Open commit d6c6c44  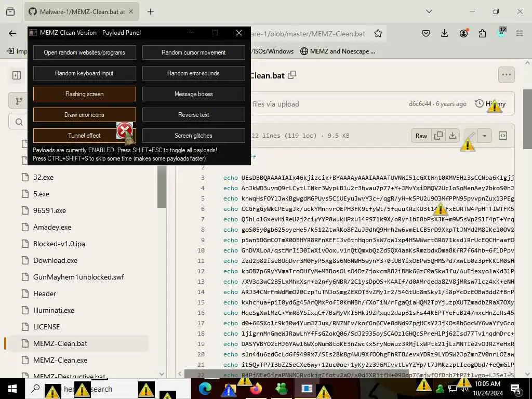420,104
